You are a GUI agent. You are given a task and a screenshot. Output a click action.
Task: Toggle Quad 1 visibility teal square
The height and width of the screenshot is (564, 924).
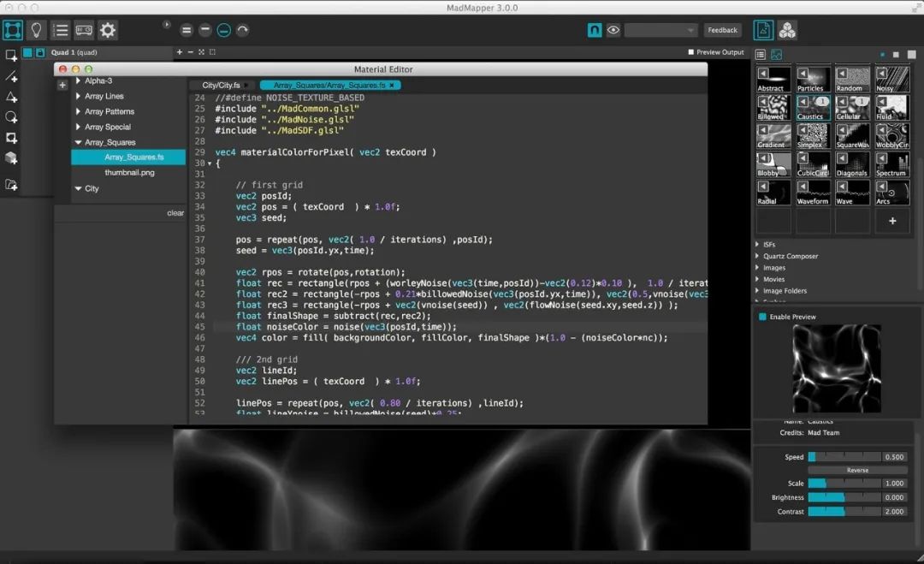pos(27,52)
